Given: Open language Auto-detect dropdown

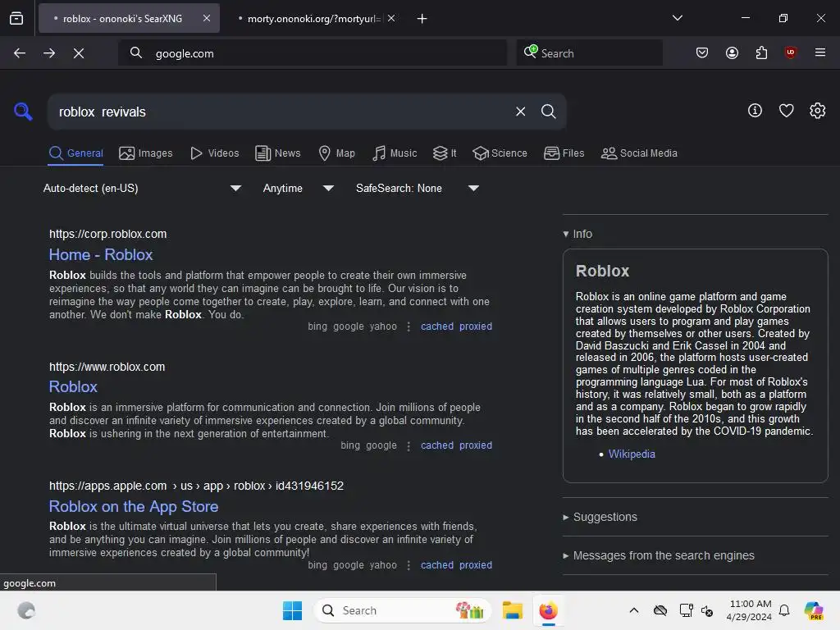Looking at the screenshot, I should coord(141,188).
